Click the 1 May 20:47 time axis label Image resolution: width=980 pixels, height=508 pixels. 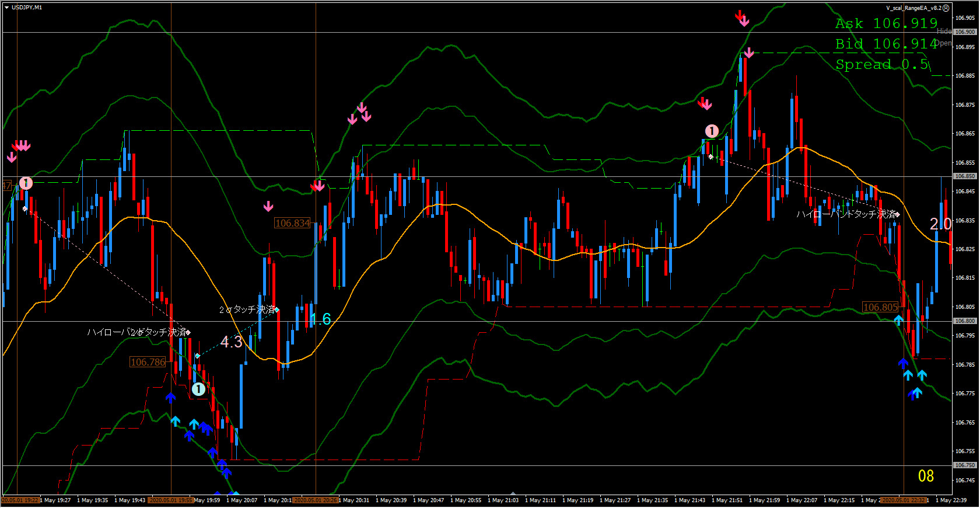point(429,500)
